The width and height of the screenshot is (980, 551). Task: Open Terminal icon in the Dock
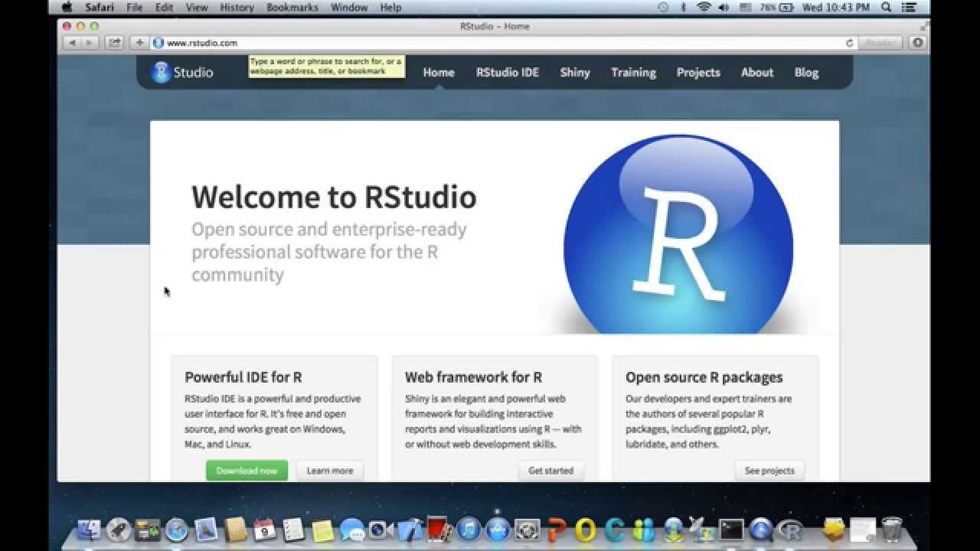click(731, 530)
